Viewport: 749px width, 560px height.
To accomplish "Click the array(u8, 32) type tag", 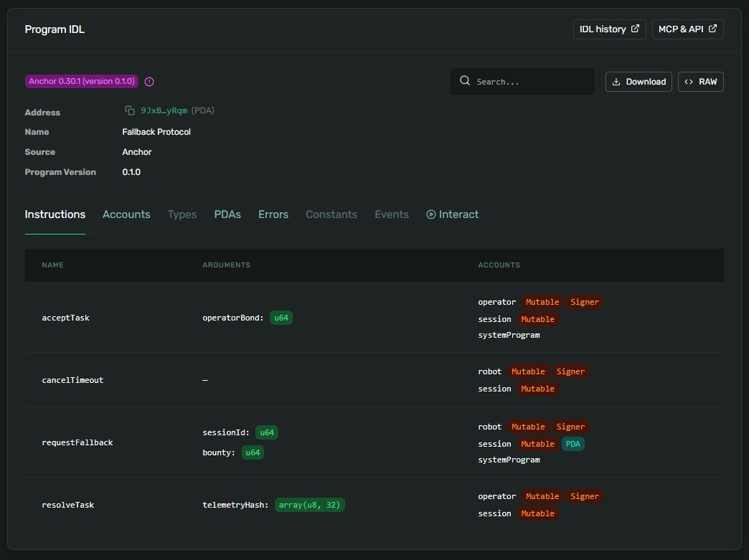I will point(309,505).
